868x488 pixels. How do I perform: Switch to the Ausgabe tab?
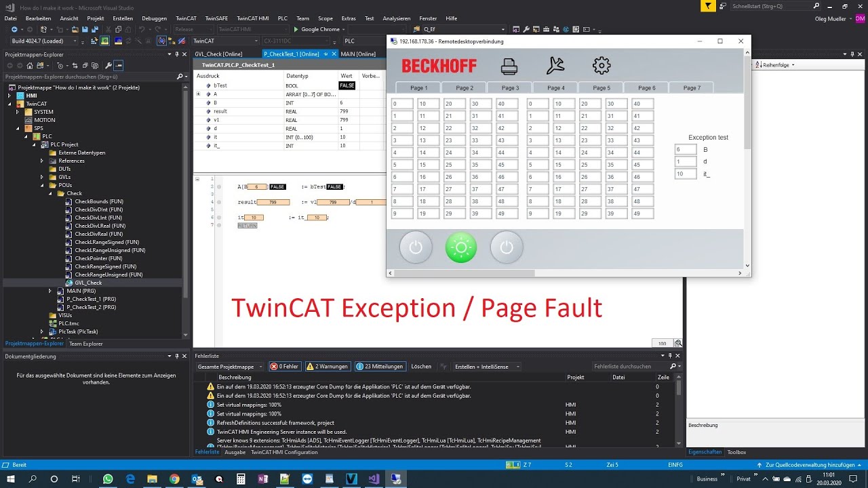click(235, 452)
